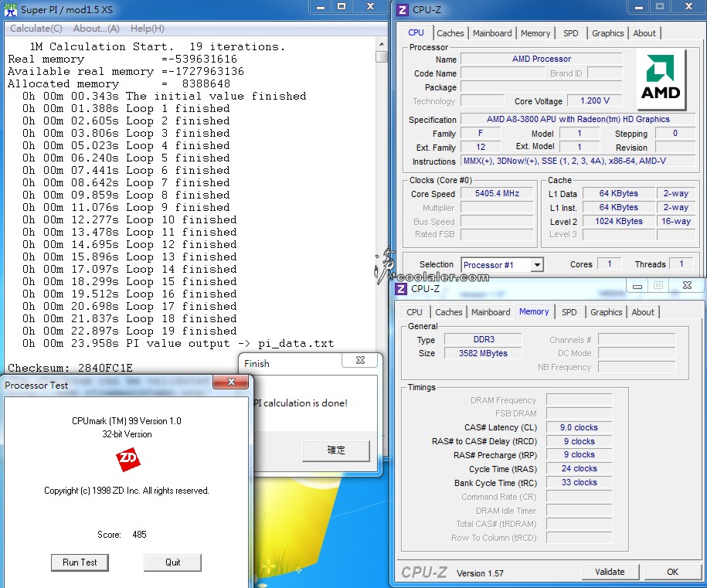The height and width of the screenshot is (588, 707).
Task: Click the Family value F
Action: pyautogui.click(x=481, y=133)
